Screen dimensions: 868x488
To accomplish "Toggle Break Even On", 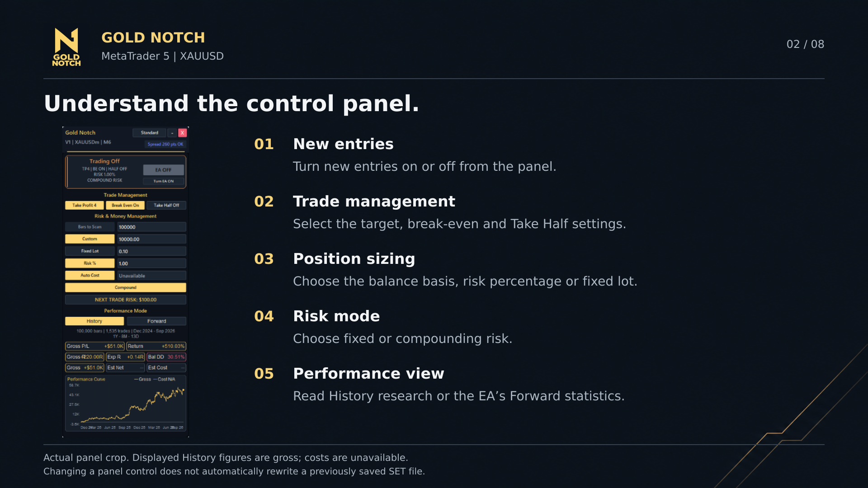I will [x=125, y=205].
